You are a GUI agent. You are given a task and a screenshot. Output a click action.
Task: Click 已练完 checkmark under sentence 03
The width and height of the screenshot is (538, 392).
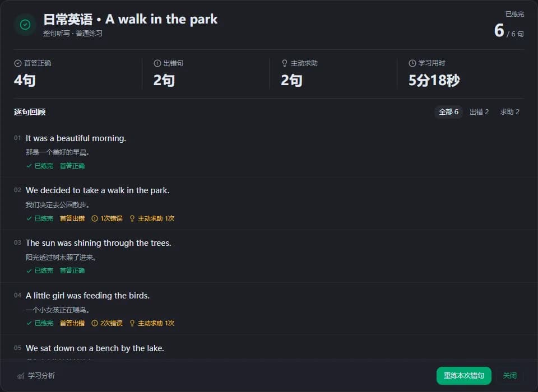tap(40, 270)
